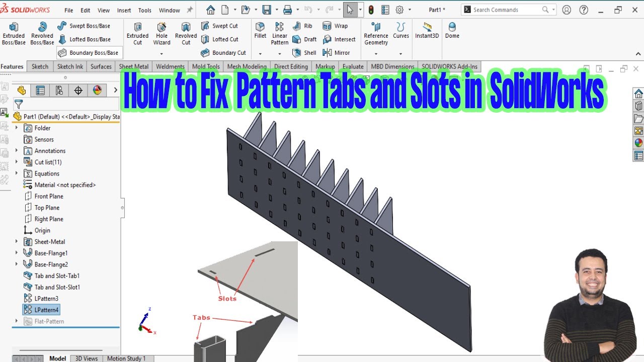
Task: Open Reference Geometry tool
Action: pos(376,33)
